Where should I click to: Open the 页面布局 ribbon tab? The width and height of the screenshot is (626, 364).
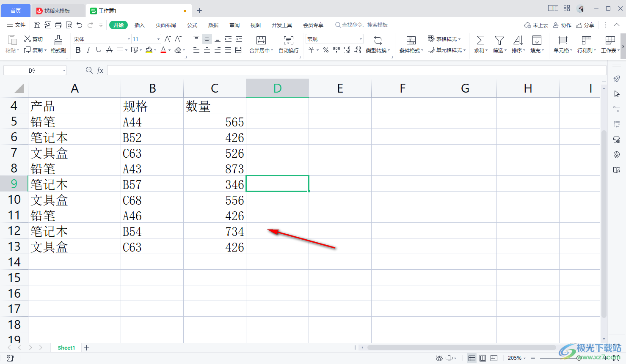point(166,25)
